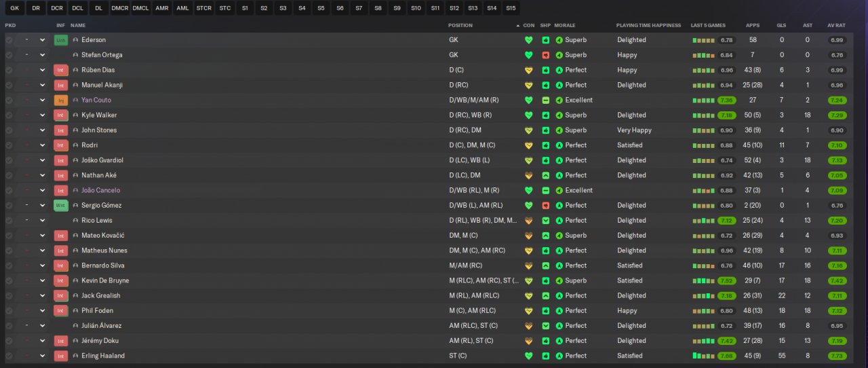868x368 pixels.
Task: Tick the picked circle for Rodri
Action: (9, 145)
